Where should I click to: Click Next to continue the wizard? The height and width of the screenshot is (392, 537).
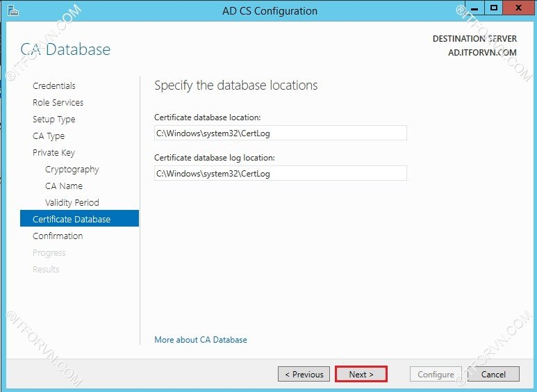coord(361,374)
